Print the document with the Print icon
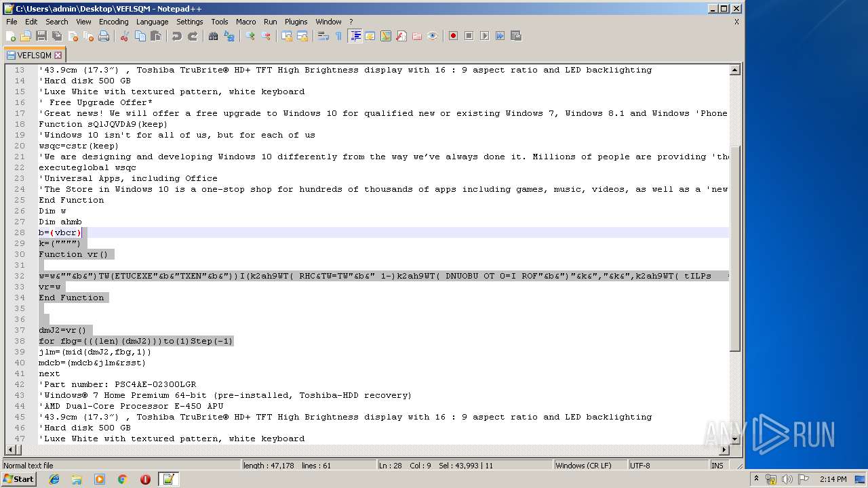 (104, 36)
